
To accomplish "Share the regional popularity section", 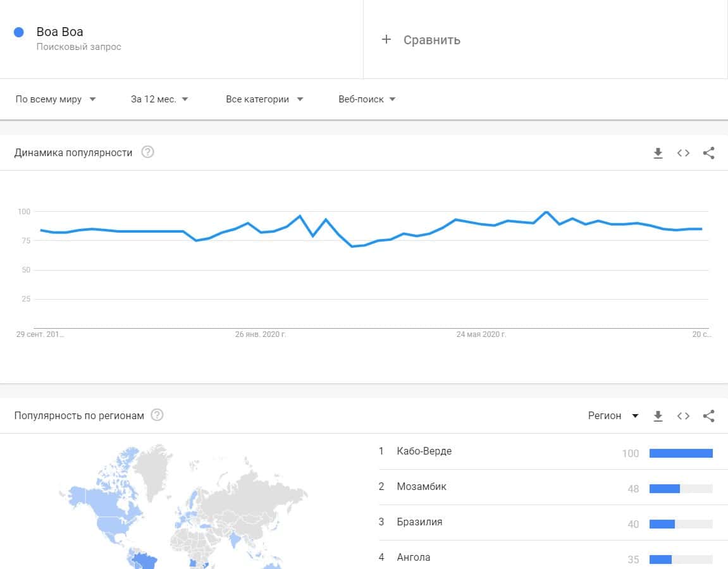I will point(708,416).
